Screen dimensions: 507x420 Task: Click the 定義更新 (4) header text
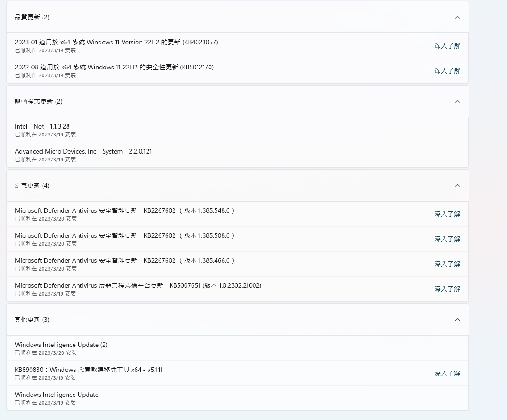[32, 185]
